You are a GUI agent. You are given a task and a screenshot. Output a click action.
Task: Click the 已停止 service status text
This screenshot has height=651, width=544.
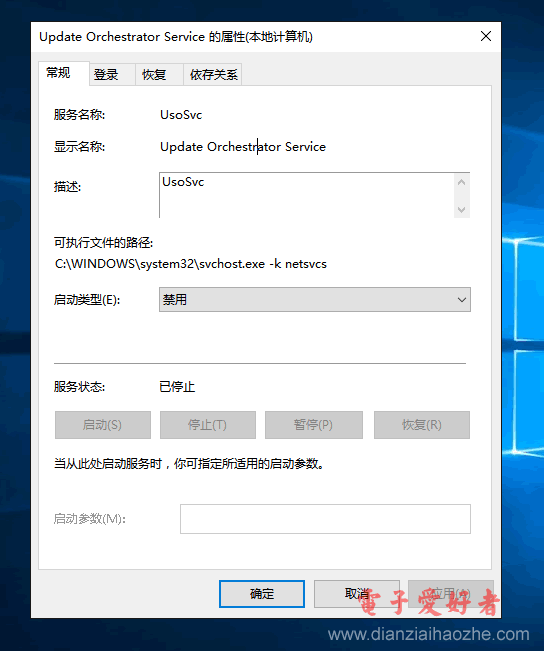(x=177, y=387)
